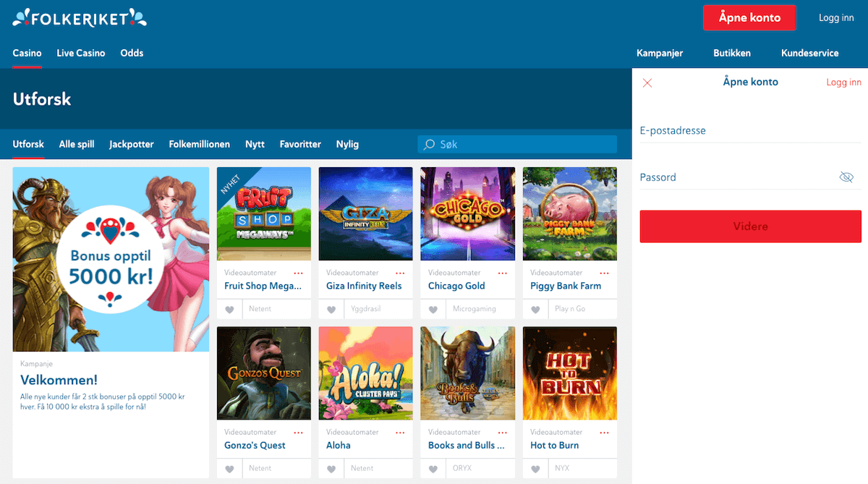Image resolution: width=868 pixels, height=484 pixels.
Task: Click the ORYX provider label
Action: pyautogui.click(x=462, y=469)
